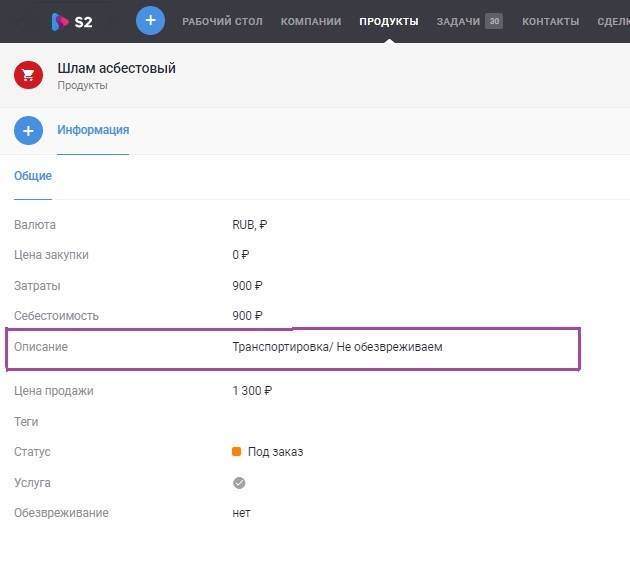Click the Шлам асбестовый product title
The width and height of the screenshot is (630, 579).
tap(117, 68)
